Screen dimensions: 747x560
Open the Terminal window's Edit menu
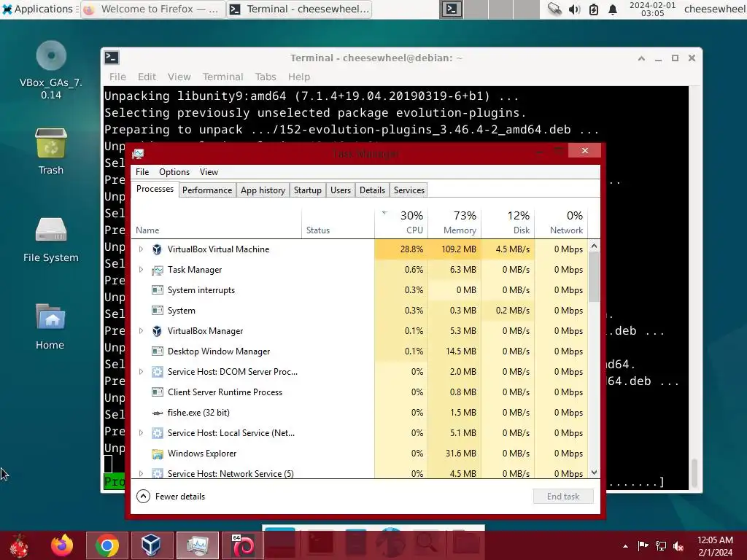(147, 77)
